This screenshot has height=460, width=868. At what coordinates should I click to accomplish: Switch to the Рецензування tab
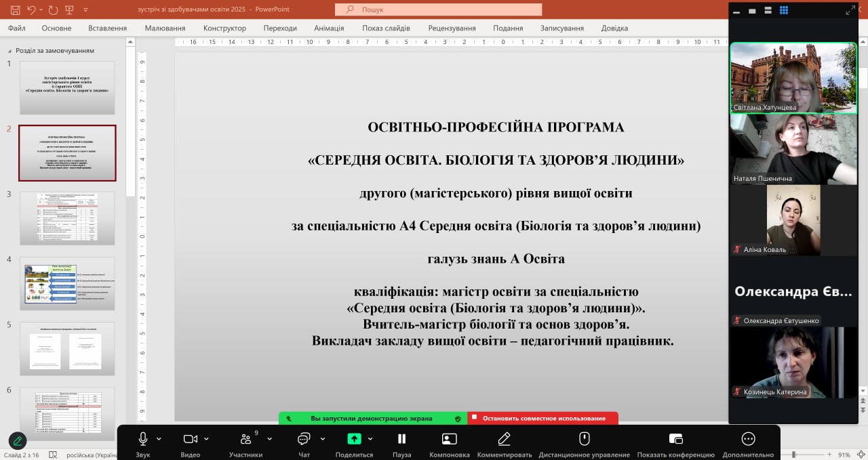[452, 28]
